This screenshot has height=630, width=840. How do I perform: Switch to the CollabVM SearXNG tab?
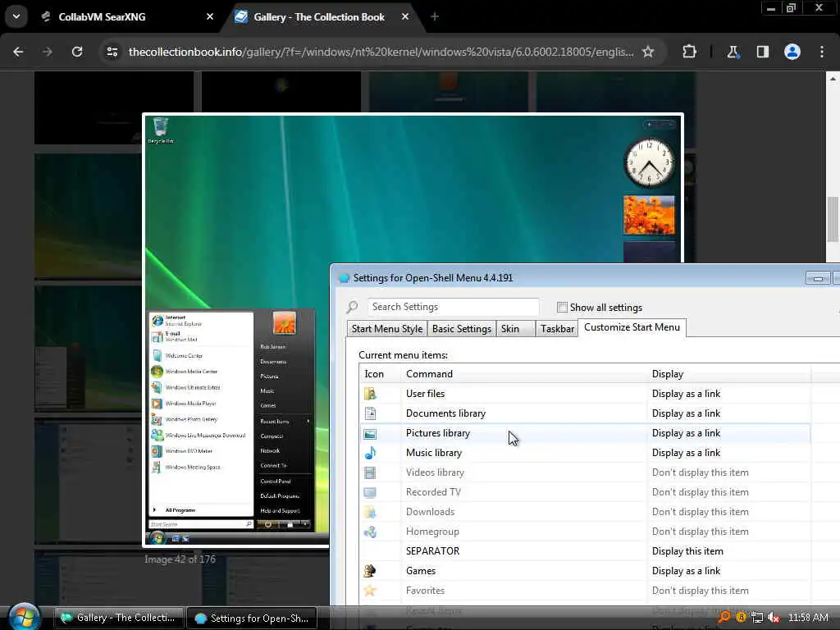pyautogui.click(x=102, y=17)
